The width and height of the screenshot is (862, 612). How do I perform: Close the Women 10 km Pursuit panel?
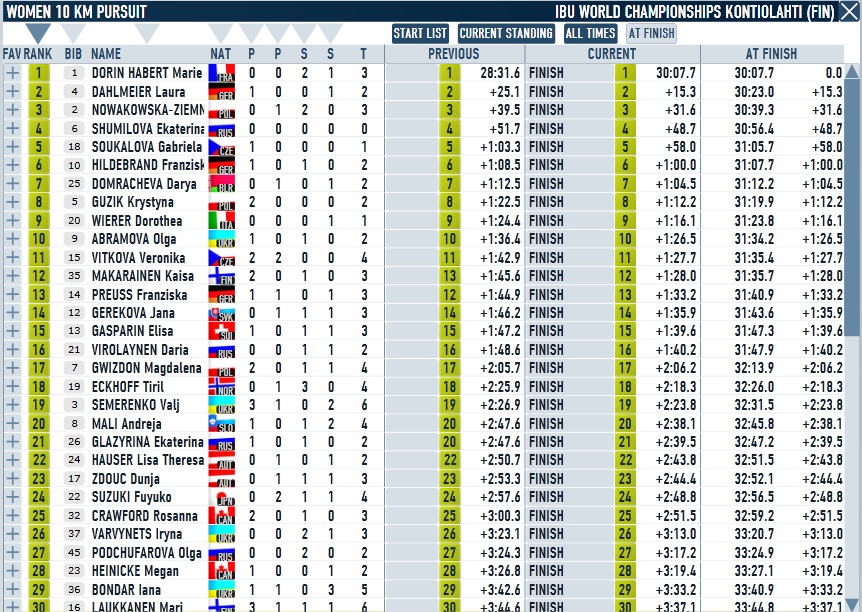[x=849, y=12]
